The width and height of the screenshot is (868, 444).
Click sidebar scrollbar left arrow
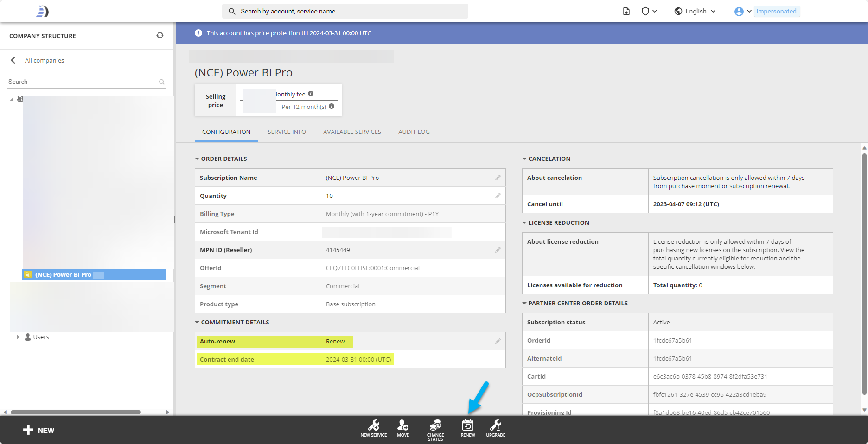(5, 412)
